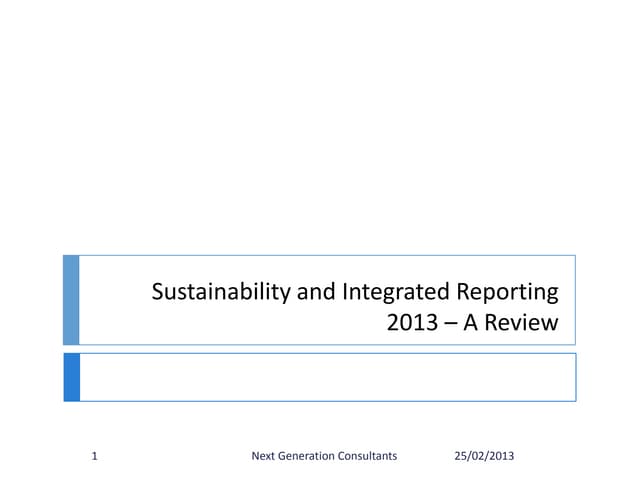This screenshot has height=480, width=640.
Task: Click the word "and" in the title
Action: pyautogui.click(x=313, y=292)
